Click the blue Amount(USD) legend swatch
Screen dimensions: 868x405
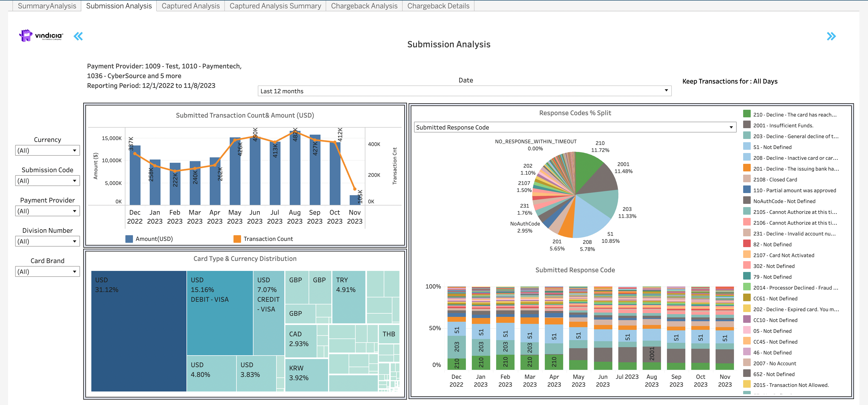tap(129, 239)
